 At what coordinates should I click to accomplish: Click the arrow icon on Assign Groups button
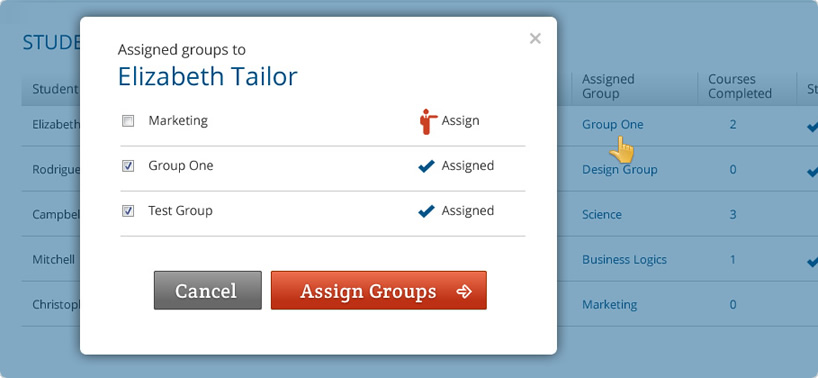463,291
